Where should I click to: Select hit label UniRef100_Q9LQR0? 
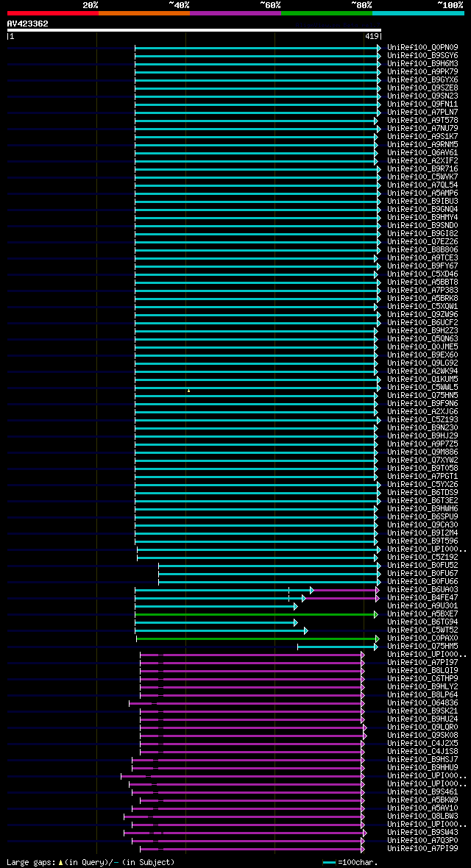pyautogui.click(x=422, y=728)
